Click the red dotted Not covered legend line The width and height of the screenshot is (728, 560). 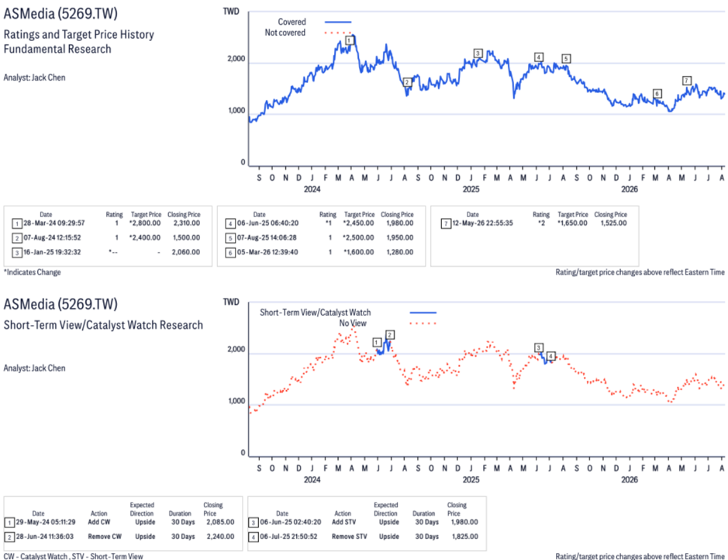pos(338,33)
